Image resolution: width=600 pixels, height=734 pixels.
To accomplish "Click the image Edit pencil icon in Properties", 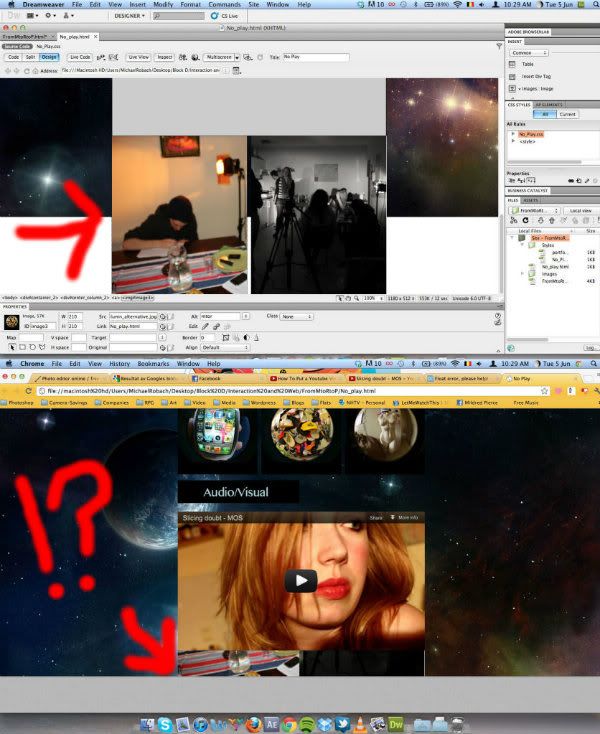I will (x=205, y=326).
